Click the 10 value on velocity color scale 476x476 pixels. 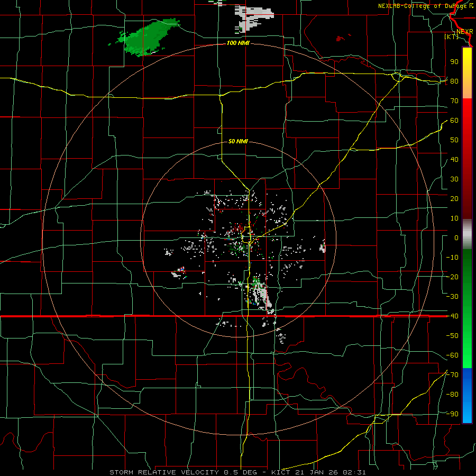pyautogui.click(x=454, y=218)
